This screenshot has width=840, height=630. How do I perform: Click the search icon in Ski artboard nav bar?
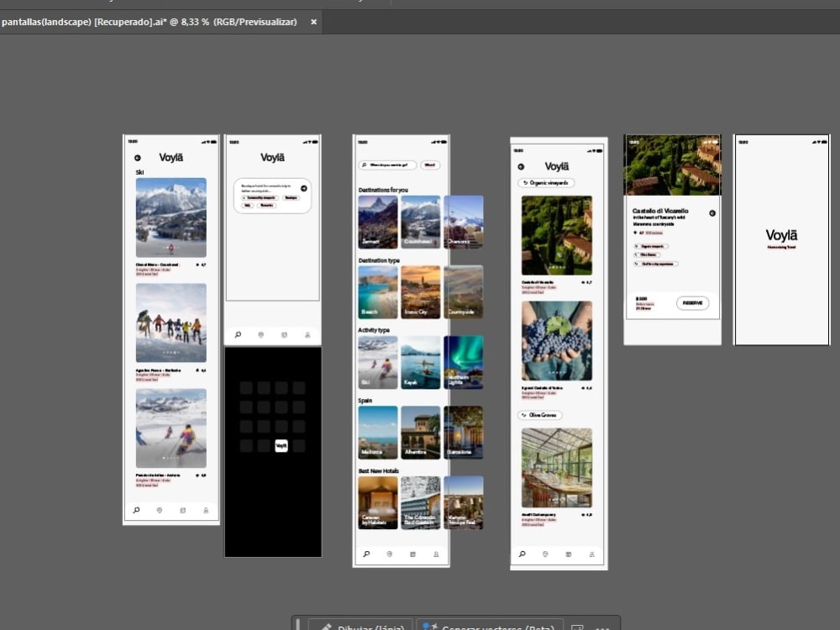[x=137, y=510]
